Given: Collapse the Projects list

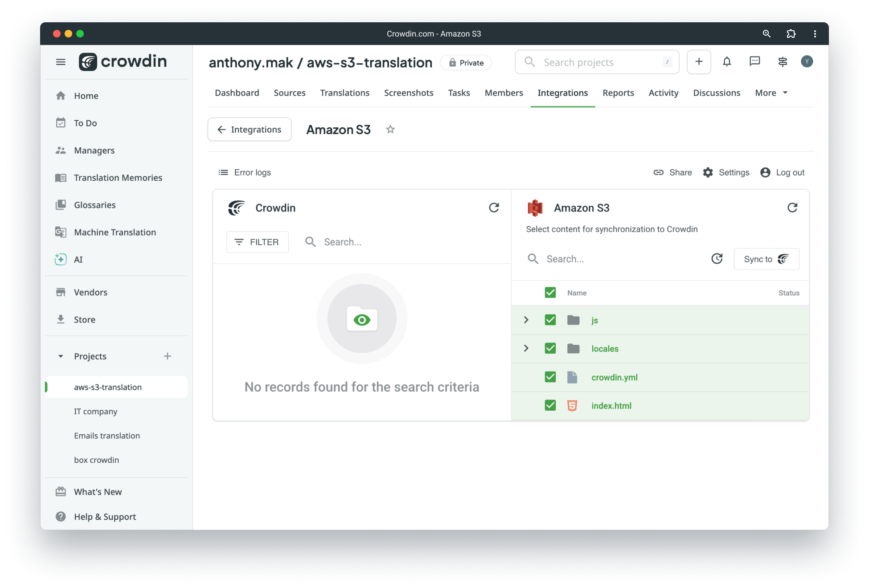Looking at the screenshot, I should click(61, 356).
